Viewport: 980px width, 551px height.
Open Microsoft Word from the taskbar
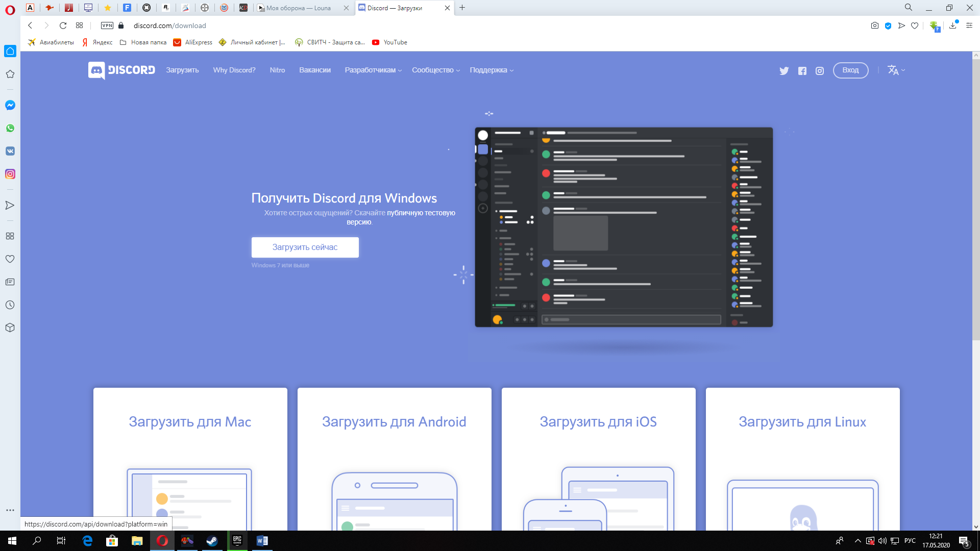(x=262, y=541)
